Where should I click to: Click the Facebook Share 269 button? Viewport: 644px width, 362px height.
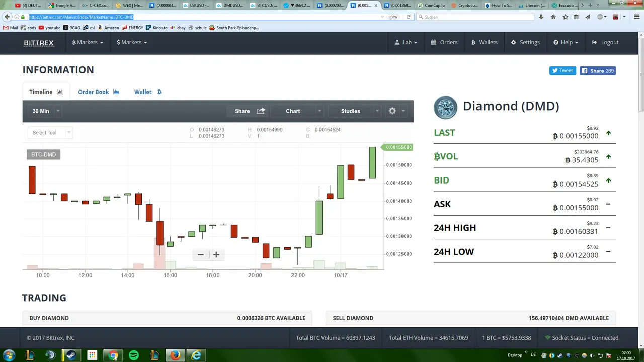click(598, 71)
